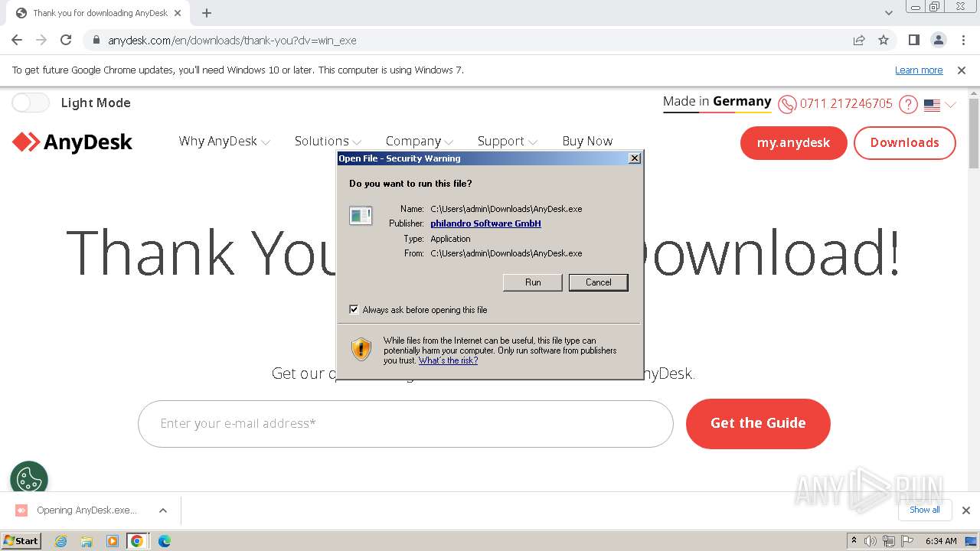The height and width of the screenshot is (551, 980).
Task: Expand the 'Company' menu
Action: (420, 141)
